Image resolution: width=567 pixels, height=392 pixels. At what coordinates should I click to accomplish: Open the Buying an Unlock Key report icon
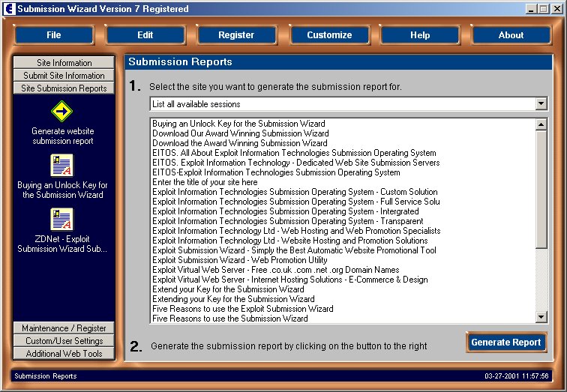click(x=61, y=166)
